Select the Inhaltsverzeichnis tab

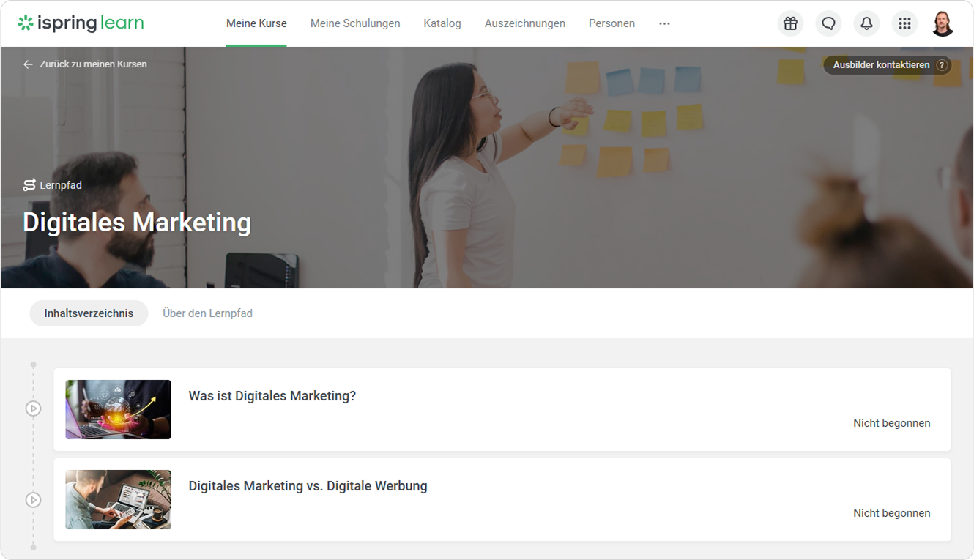click(89, 313)
